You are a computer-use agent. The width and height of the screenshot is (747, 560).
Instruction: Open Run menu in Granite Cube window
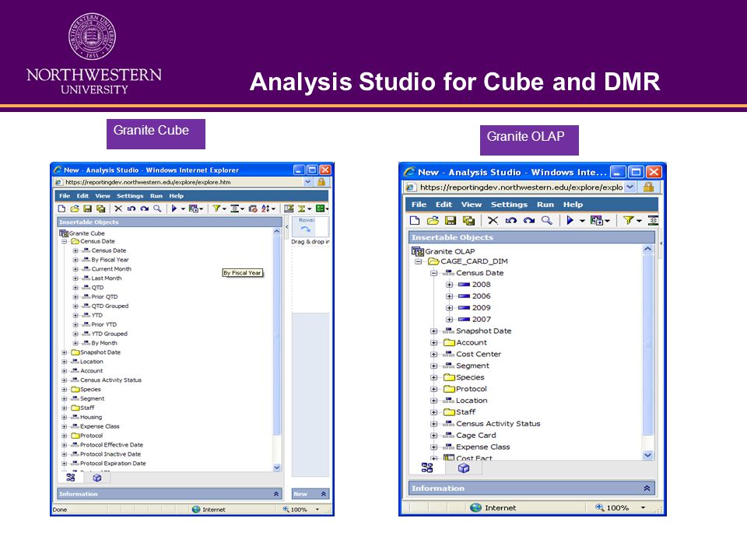(x=156, y=196)
